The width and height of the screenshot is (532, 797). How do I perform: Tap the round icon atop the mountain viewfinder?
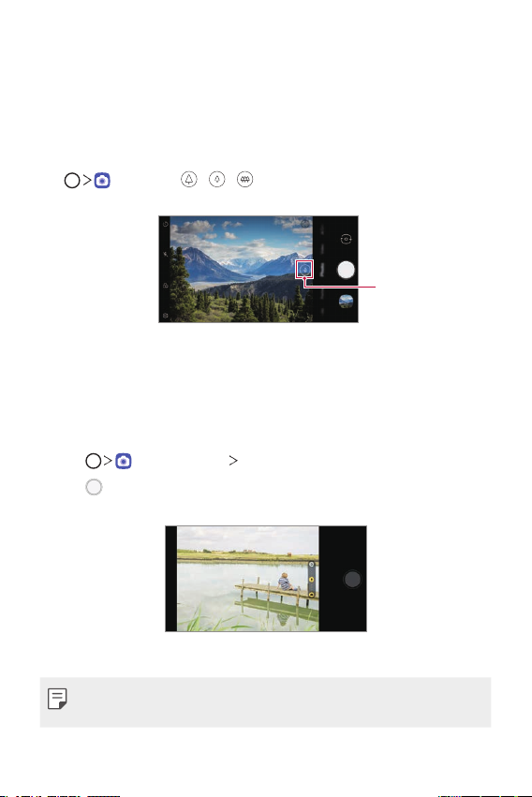(x=305, y=224)
